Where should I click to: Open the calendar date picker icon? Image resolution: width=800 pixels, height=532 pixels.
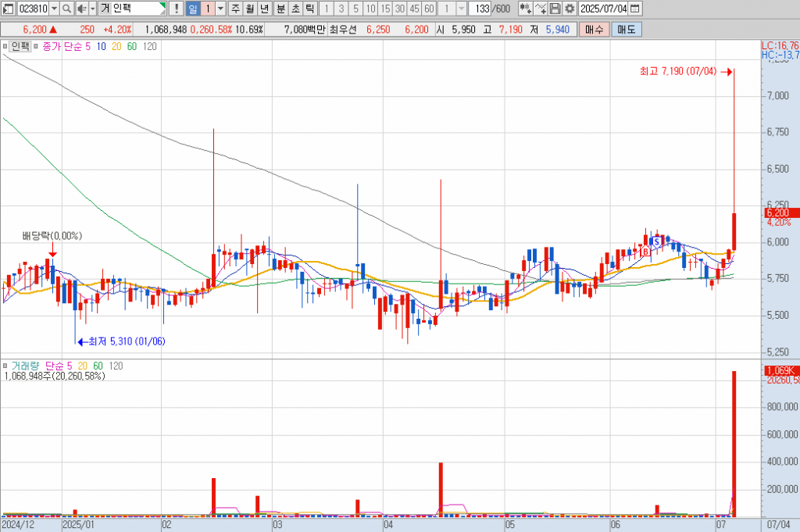(x=634, y=9)
